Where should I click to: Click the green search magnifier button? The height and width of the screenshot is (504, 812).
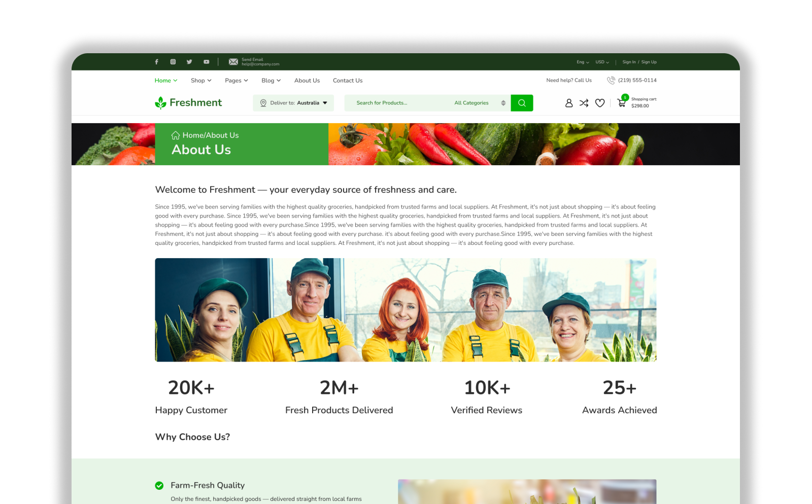(522, 103)
